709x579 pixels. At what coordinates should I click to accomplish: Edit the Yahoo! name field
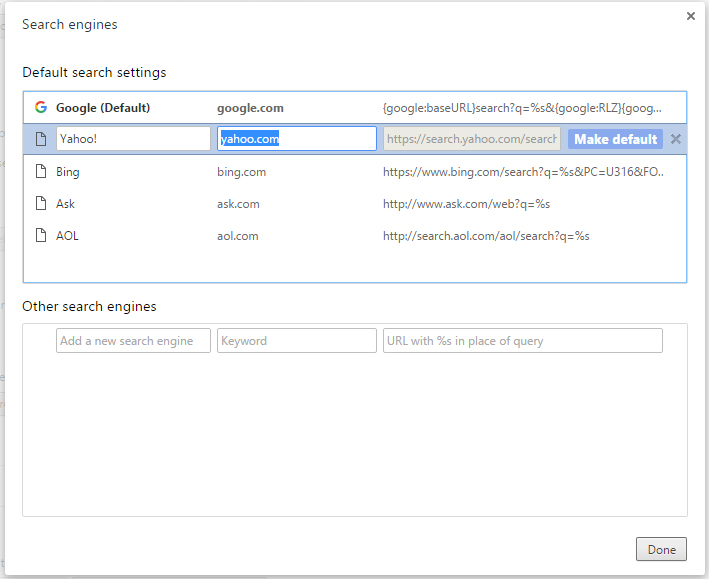coord(133,138)
